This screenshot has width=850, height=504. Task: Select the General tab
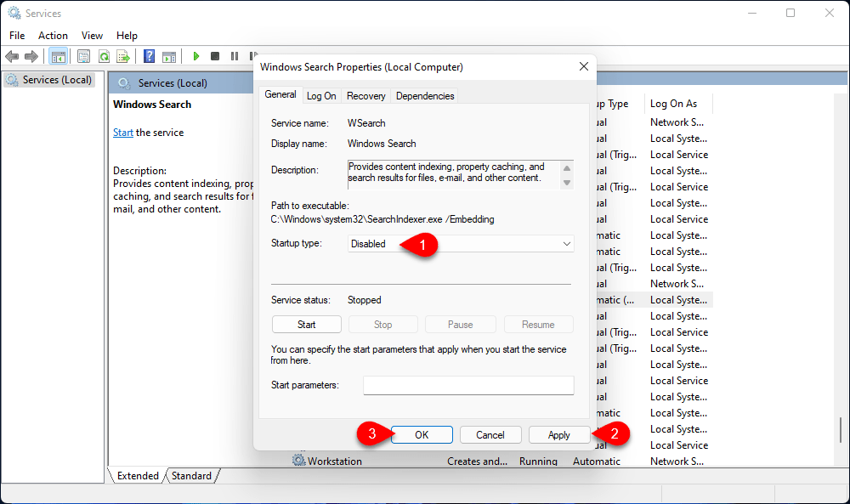[280, 94]
